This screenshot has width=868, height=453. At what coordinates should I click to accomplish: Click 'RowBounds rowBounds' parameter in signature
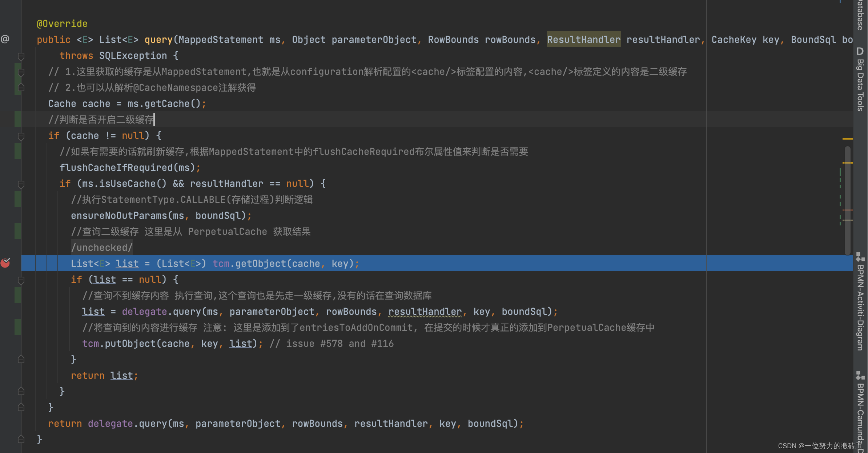pyautogui.click(x=482, y=40)
